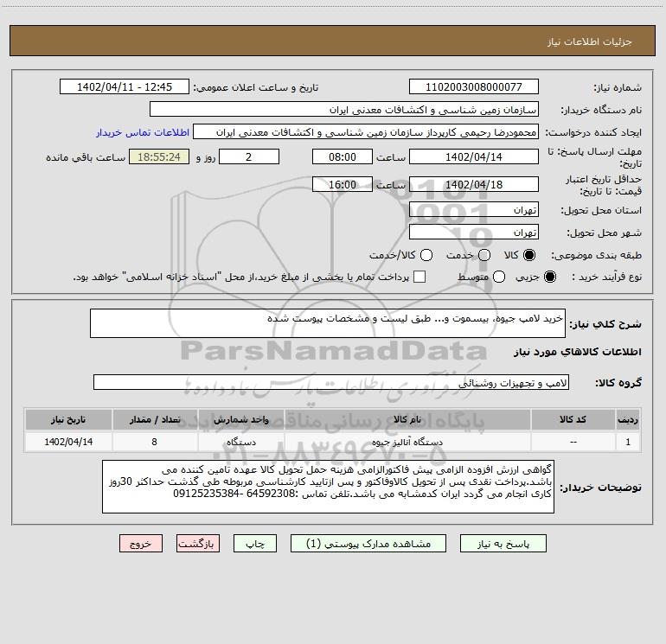
Task: Select the خدمت radio button
Action: pos(484,255)
